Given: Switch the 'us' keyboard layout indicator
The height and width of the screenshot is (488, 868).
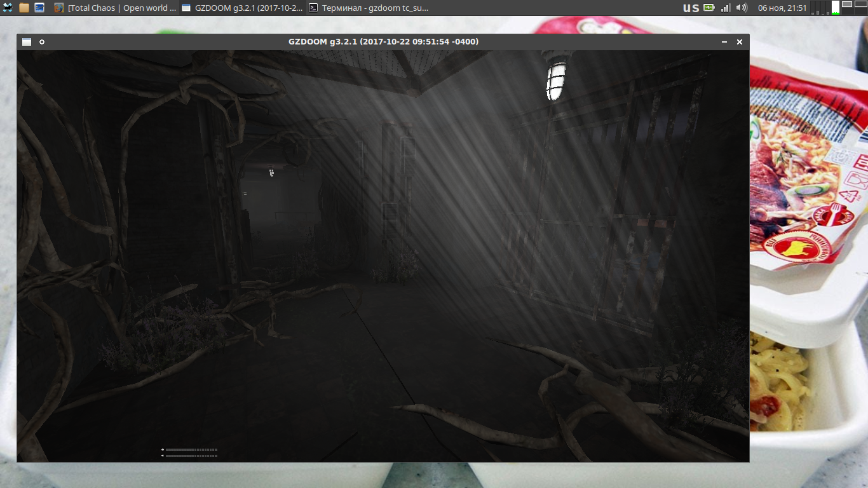Looking at the screenshot, I should (691, 8).
